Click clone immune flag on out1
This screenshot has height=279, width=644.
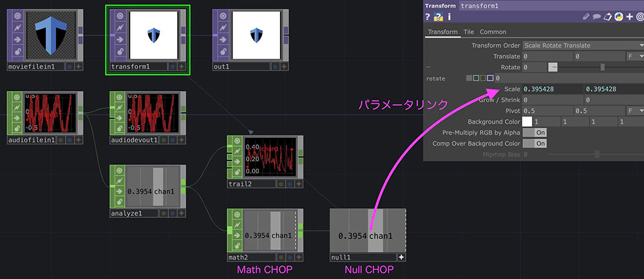(x=222, y=28)
